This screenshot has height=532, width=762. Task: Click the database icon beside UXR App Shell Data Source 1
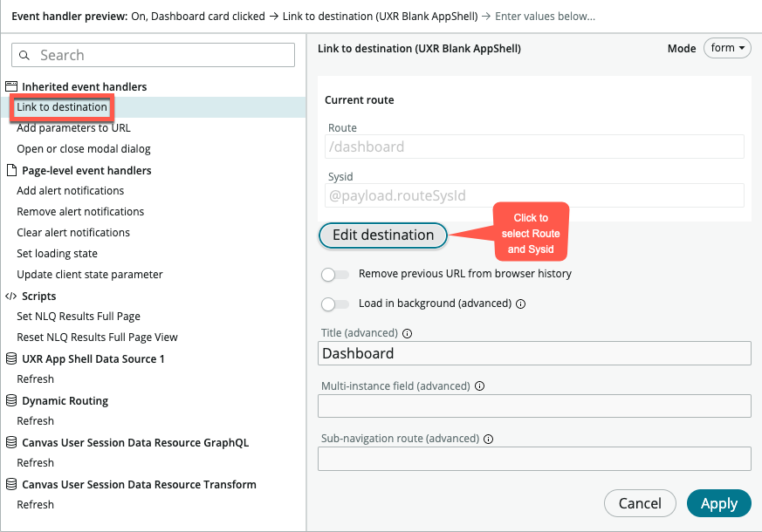pyautogui.click(x=11, y=358)
